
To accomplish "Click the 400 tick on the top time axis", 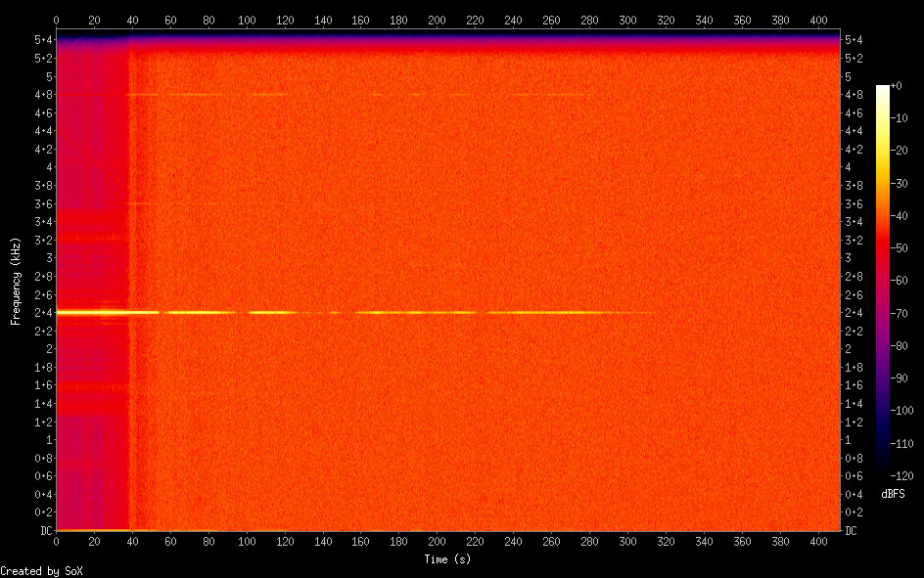I will [819, 19].
